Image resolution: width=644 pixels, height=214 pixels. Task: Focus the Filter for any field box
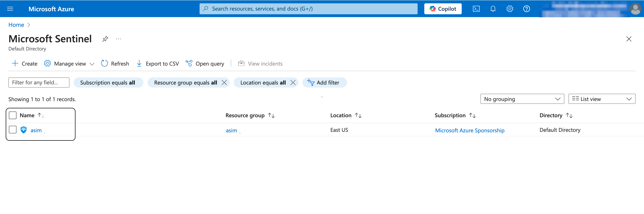(39, 83)
